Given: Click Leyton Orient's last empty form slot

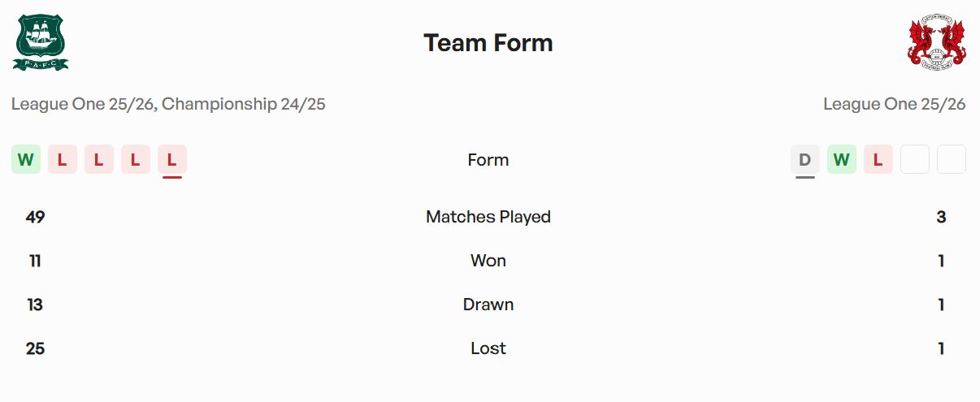Looking at the screenshot, I should pyautogui.click(x=952, y=160).
